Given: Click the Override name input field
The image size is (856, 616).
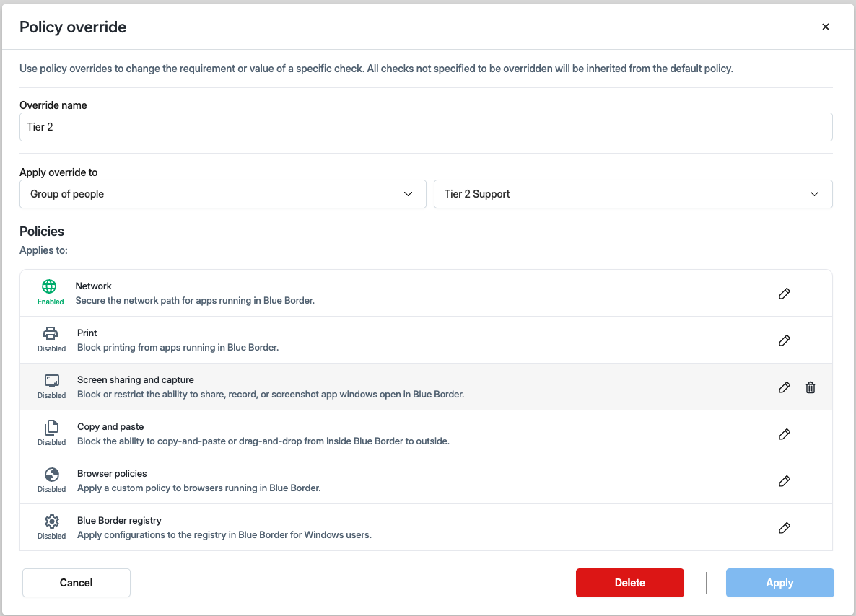Looking at the screenshot, I should pyautogui.click(x=426, y=127).
